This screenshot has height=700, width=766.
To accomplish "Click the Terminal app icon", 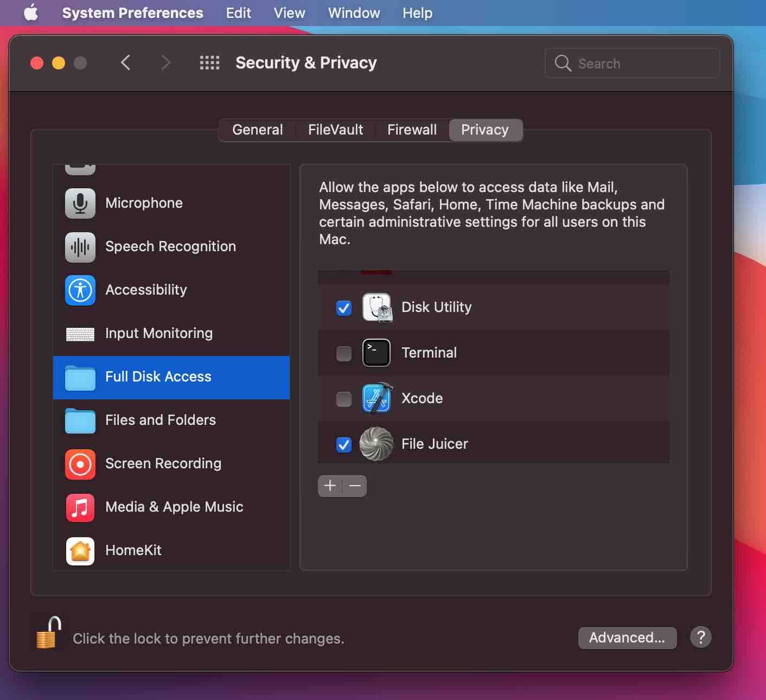I will pos(376,353).
